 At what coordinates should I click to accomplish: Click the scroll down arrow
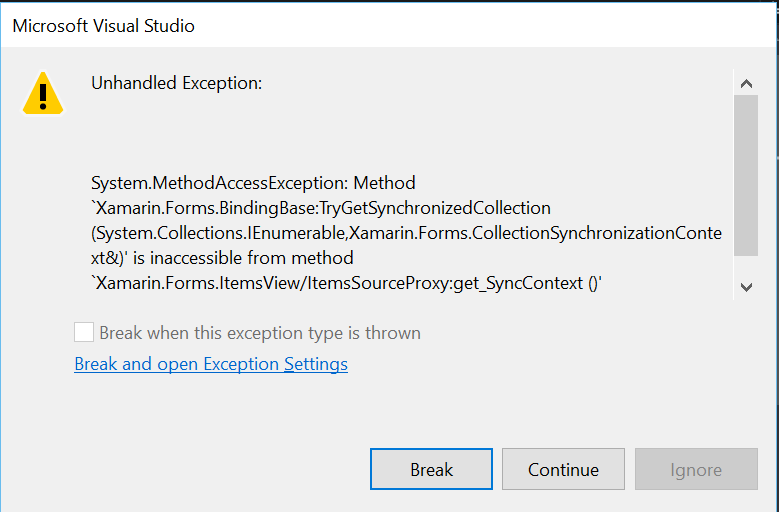tap(745, 287)
